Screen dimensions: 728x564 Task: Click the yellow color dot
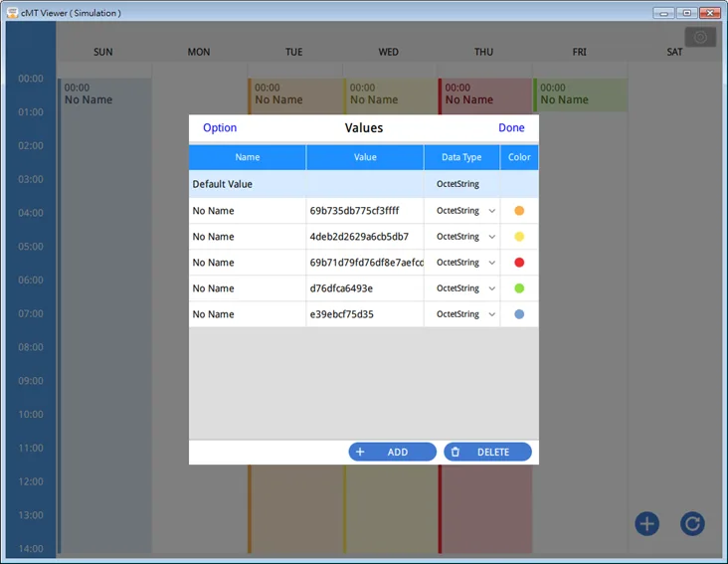(x=519, y=237)
